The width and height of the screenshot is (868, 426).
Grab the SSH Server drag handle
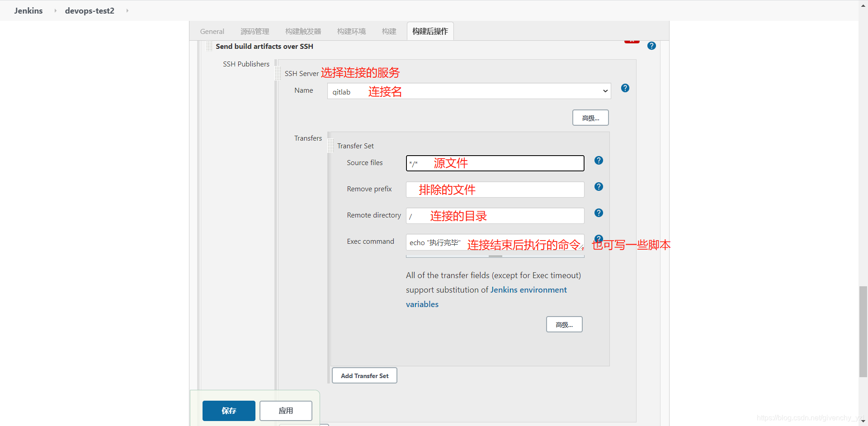click(278, 73)
